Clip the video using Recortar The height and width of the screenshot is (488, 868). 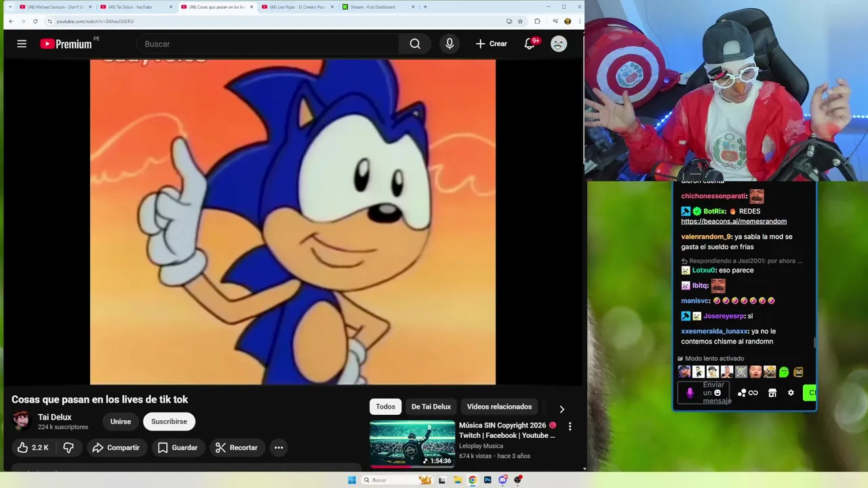click(x=237, y=447)
